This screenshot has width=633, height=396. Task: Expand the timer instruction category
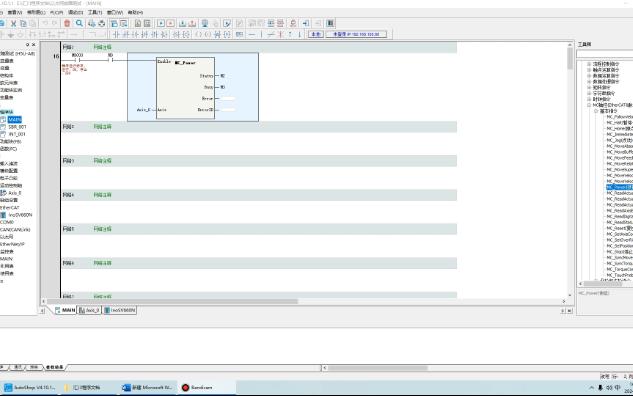(589, 99)
